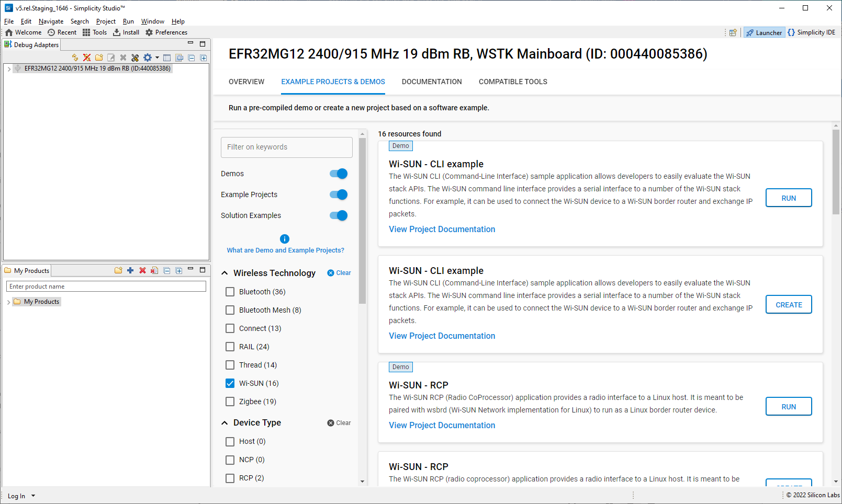Open View Project Documentation for Wi-SUN RCP
This screenshot has height=504, width=842.
click(441, 425)
